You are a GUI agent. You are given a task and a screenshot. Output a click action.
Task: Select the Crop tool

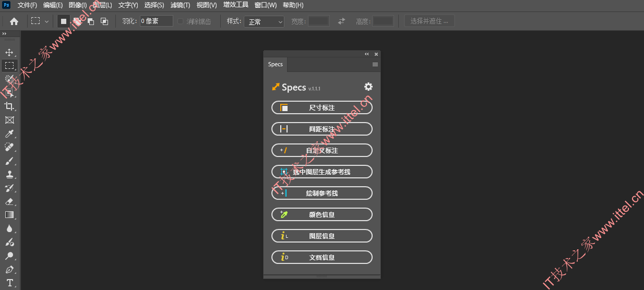[9, 106]
